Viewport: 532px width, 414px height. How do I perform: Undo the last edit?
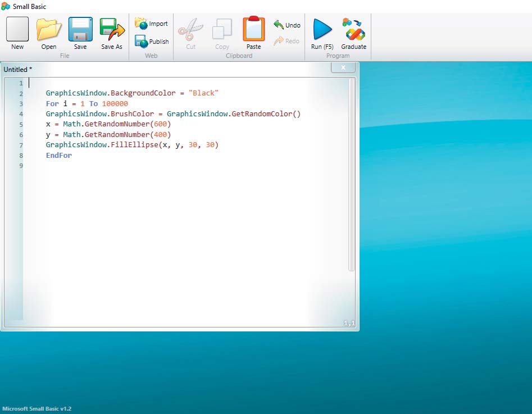click(x=287, y=25)
